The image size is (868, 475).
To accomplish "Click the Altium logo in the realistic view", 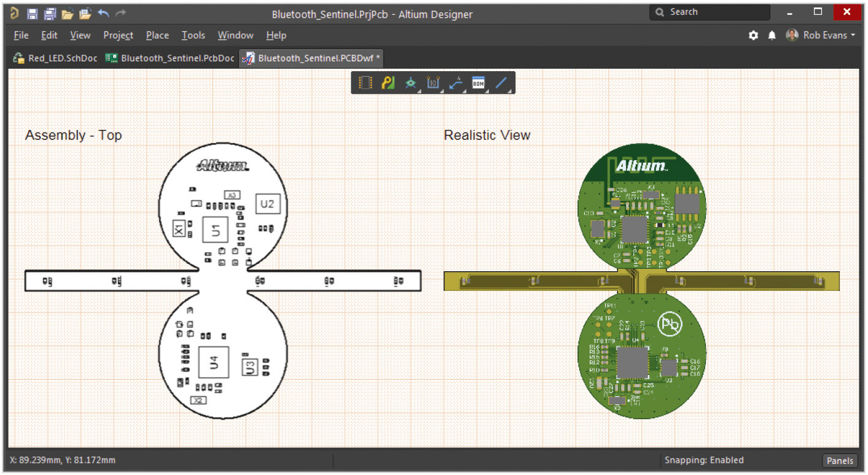I will pyautogui.click(x=641, y=166).
